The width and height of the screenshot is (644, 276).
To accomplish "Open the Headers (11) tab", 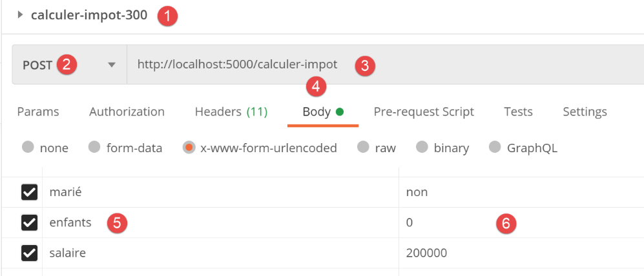I will click(x=231, y=112).
